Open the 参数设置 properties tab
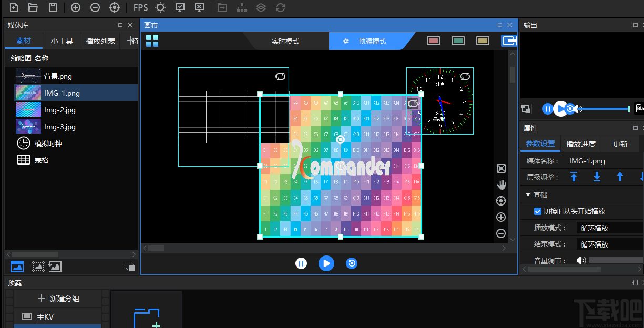Image resolution: width=644 pixels, height=328 pixels. coord(540,144)
